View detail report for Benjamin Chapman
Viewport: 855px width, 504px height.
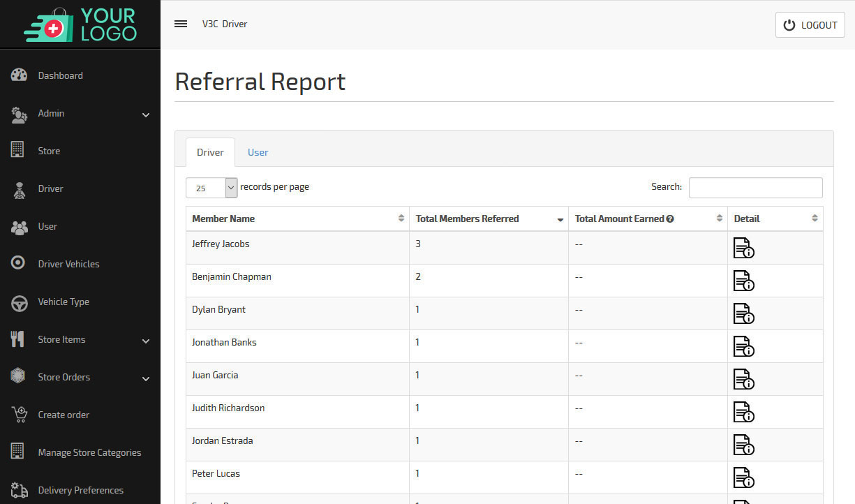coord(743,281)
